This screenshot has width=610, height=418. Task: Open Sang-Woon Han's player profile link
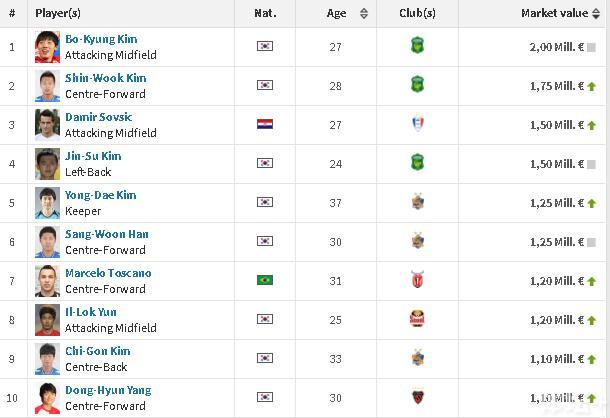106,234
